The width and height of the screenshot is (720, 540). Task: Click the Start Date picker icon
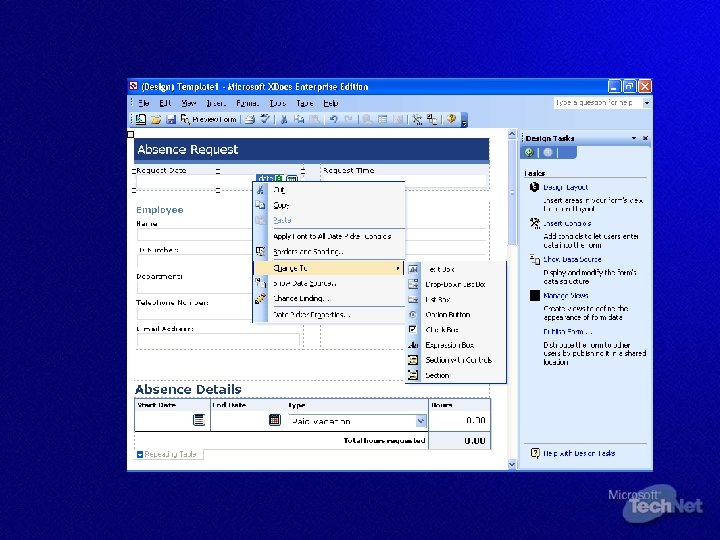pyautogui.click(x=199, y=420)
